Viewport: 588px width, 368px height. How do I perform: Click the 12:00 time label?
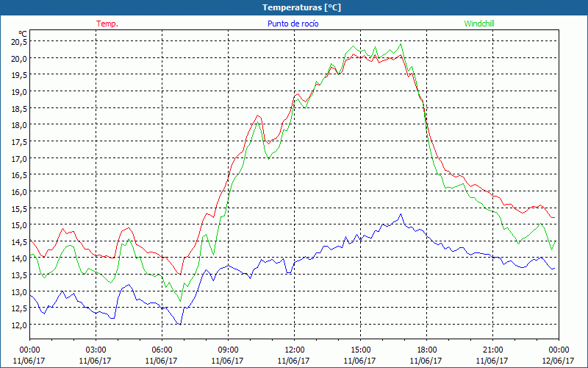(295, 350)
